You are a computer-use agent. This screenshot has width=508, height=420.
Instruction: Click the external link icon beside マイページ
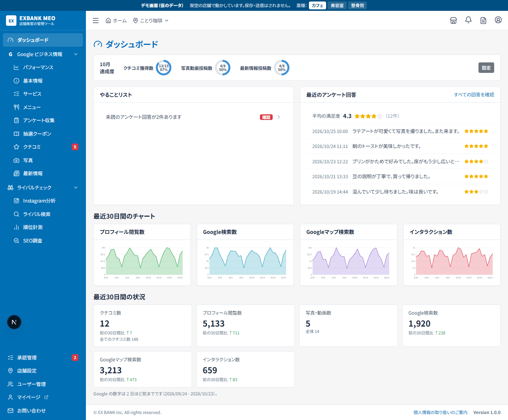coord(46,397)
